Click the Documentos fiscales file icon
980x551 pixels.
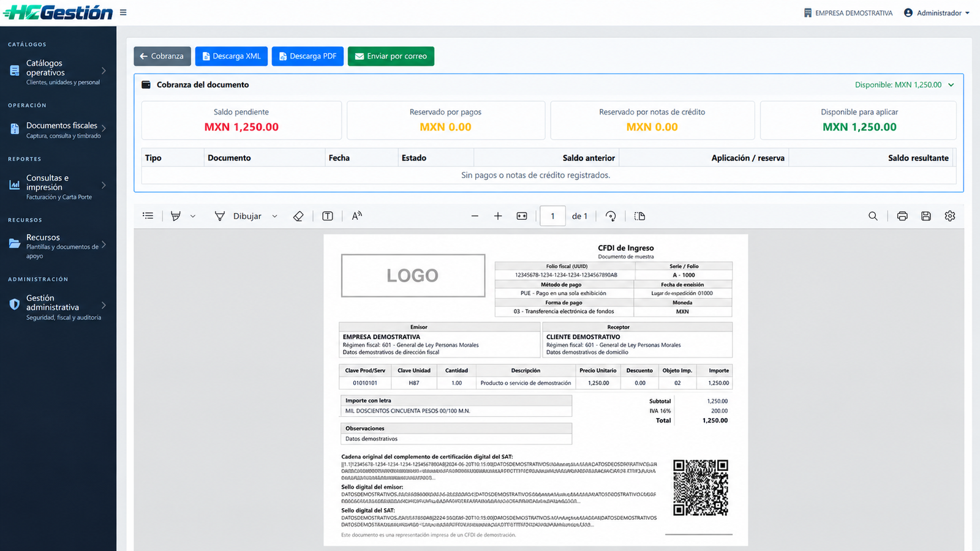pos(15,129)
